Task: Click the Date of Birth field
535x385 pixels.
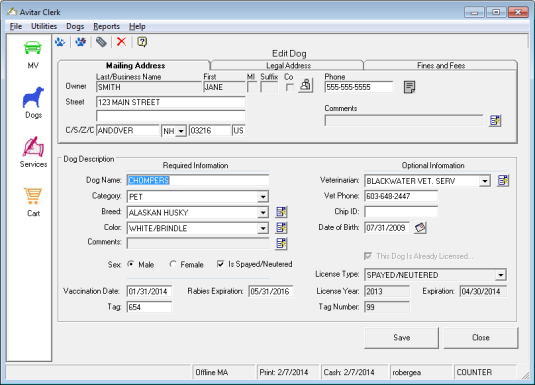Action: (x=387, y=228)
